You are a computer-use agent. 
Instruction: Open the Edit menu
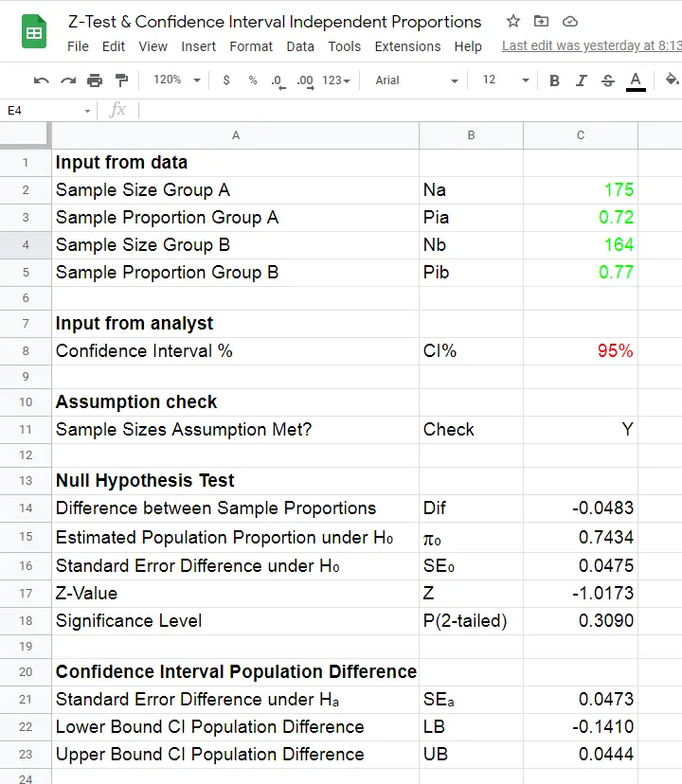pyautogui.click(x=114, y=46)
